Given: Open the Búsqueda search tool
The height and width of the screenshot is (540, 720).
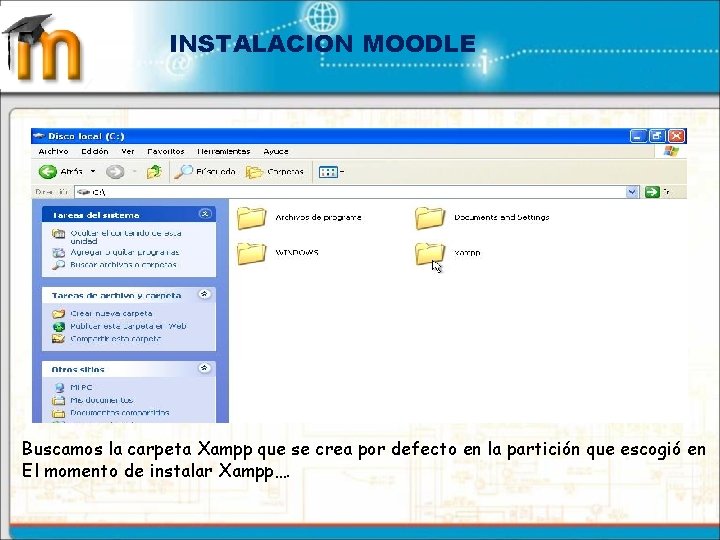Looking at the screenshot, I should click(205, 172).
